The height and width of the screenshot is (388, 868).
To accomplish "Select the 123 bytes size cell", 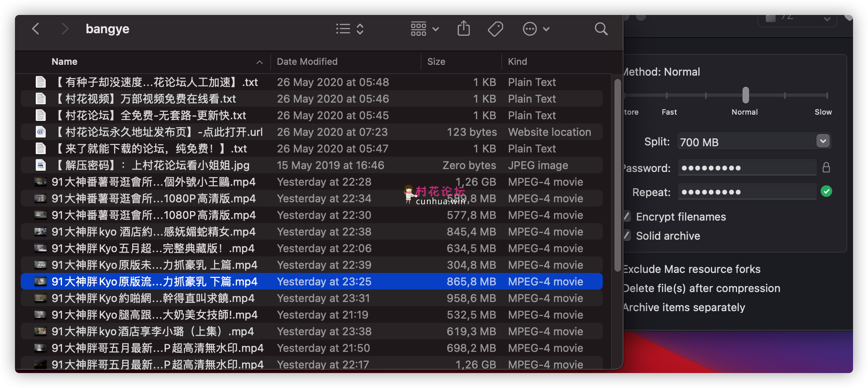I will pyautogui.click(x=472, y=132).
